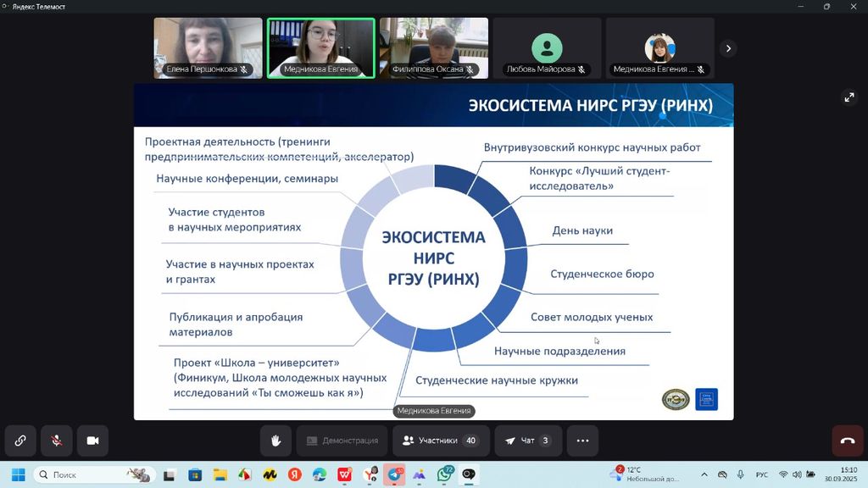This screenshot has width=868, height=488.
Task: Open Telegram from the taskbar
Action: [395, 475]
